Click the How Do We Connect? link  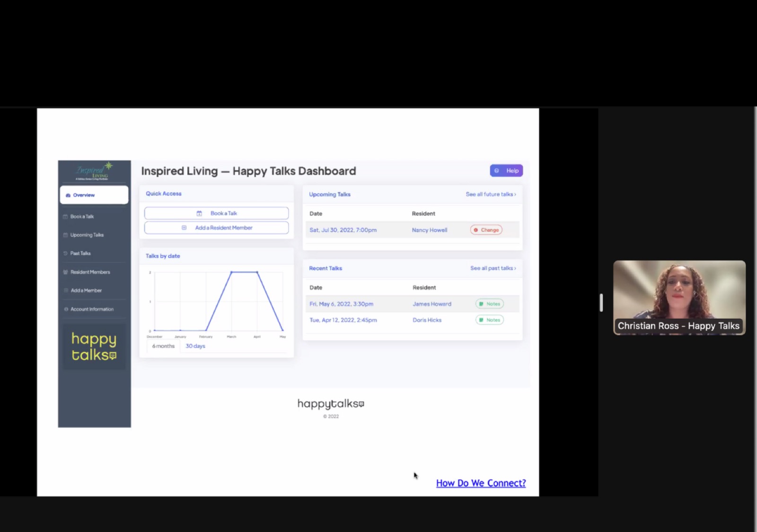point(481,483)
